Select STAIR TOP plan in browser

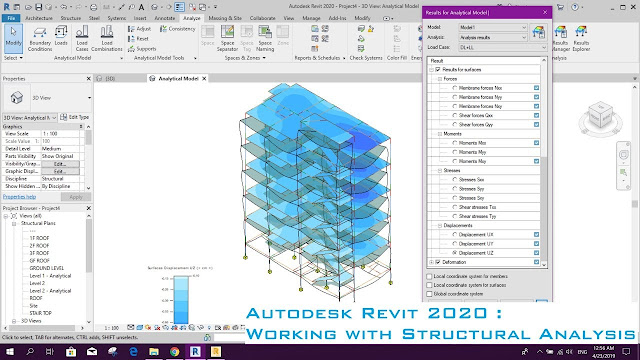coord(40,313)
